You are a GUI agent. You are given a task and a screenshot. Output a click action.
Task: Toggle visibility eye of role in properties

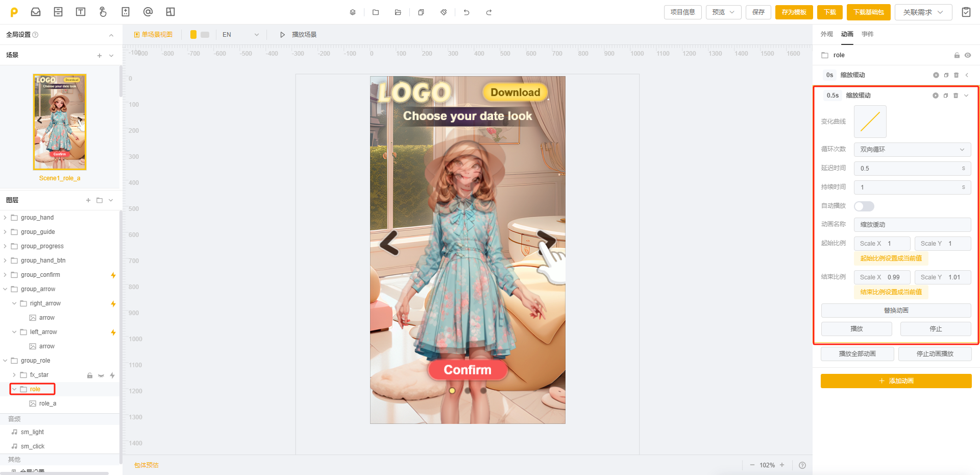tap(968, 55)
